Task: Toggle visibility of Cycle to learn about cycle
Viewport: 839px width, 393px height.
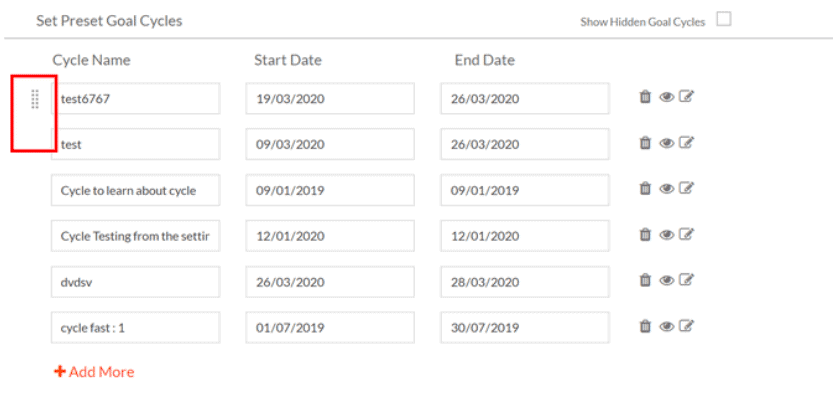Action: (x=666, y=189)
